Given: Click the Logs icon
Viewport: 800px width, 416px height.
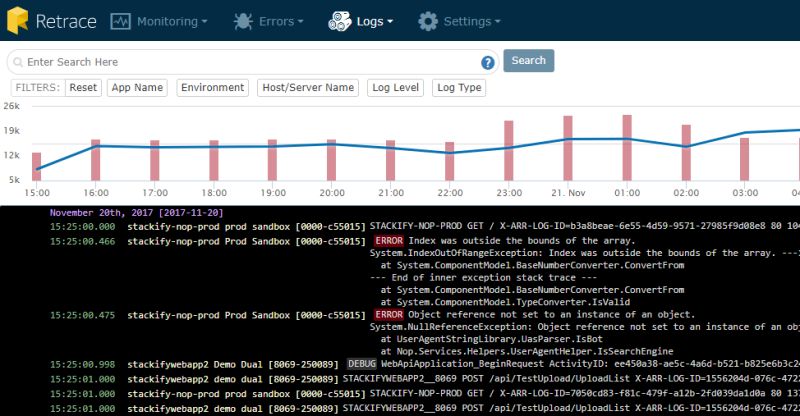Looking at the screenshot, I should [x=340, y=21].
